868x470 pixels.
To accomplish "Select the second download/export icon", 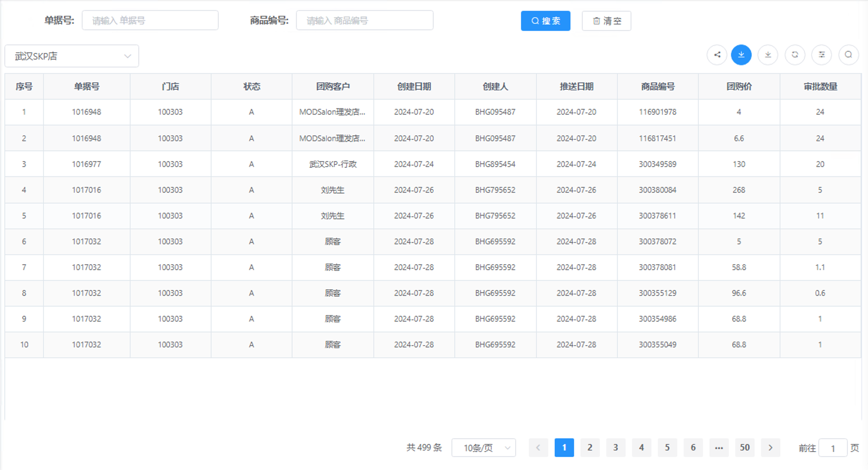I will coord(768,55).
